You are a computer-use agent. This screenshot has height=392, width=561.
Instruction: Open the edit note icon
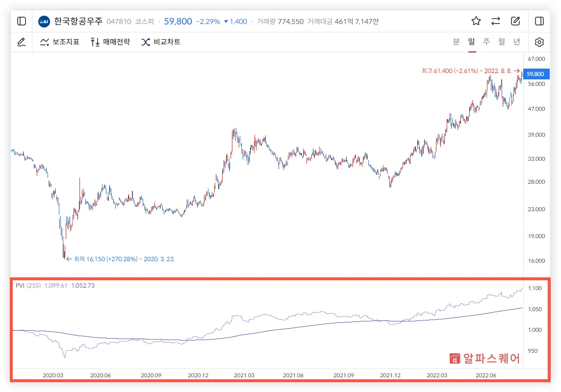(515, 21)
